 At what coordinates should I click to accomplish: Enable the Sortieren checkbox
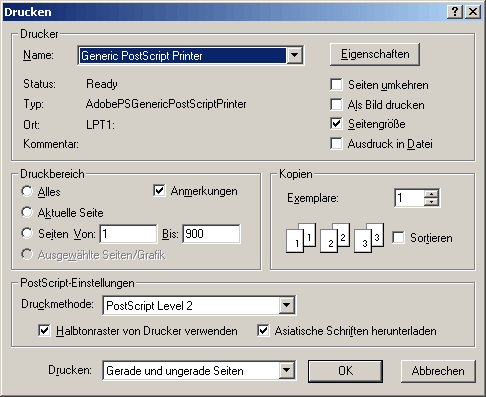[398, 238]
